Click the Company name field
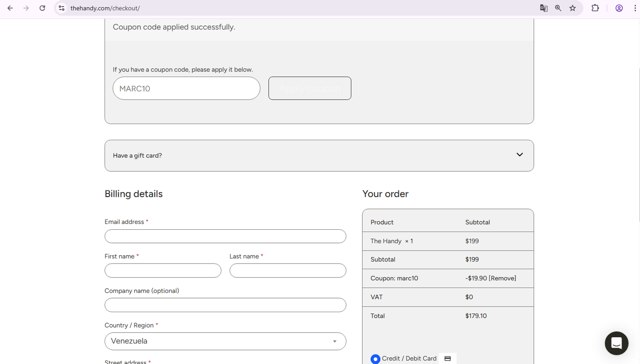Viewport: 640px width, 364px height. click(x=225, y=305)
